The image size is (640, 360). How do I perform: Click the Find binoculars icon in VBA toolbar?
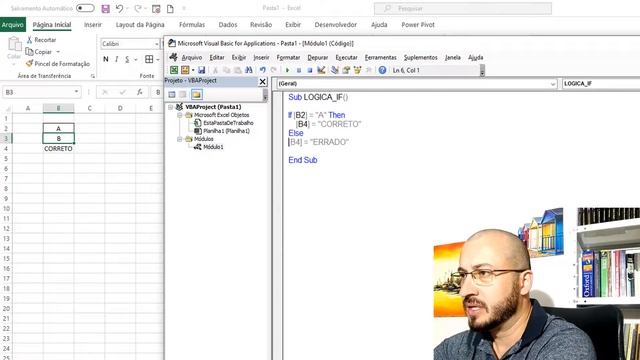249,70
